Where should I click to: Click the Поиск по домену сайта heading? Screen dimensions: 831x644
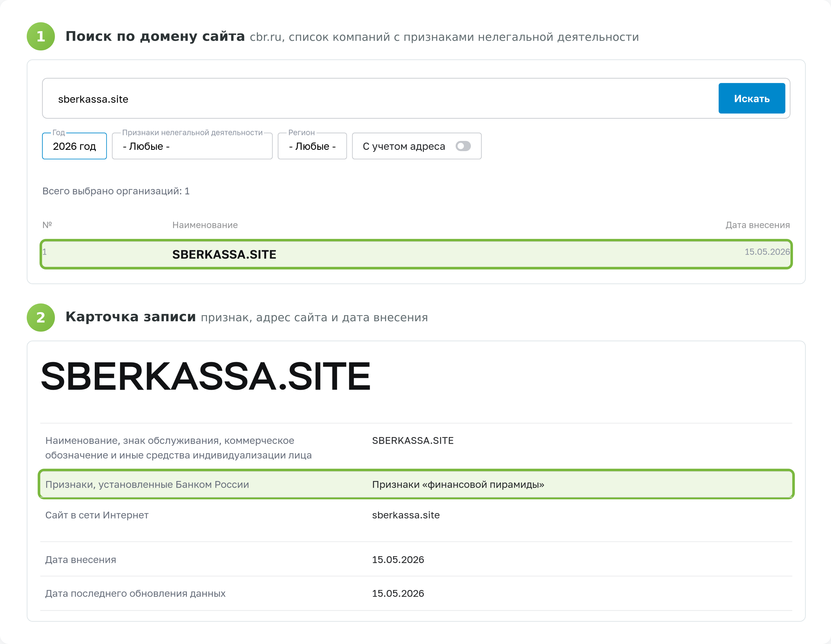(155, 37)
